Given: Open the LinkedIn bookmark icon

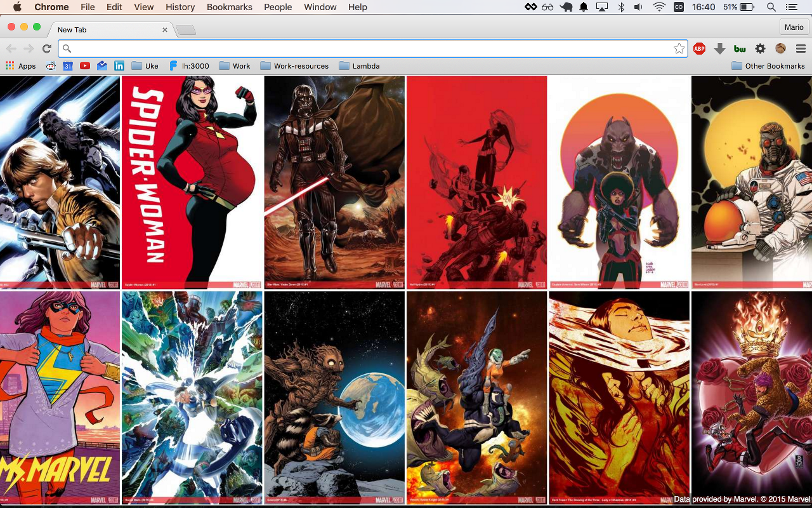Looking at the screenshot, I should (120, 65).
